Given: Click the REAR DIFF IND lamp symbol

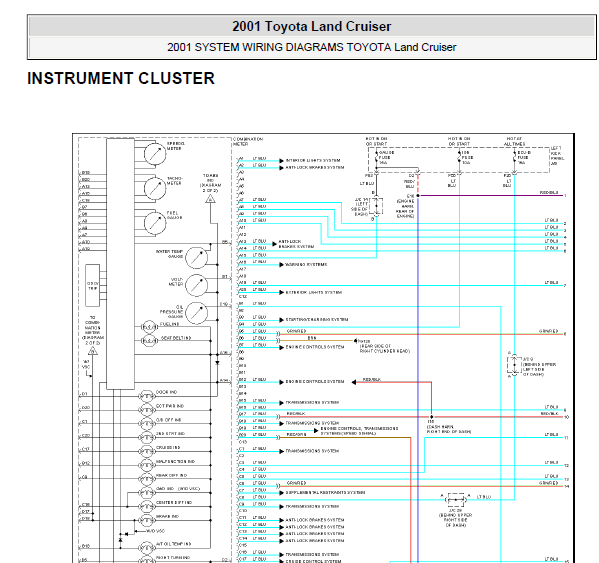Looking at the screenshot, I should pos(146,479).
